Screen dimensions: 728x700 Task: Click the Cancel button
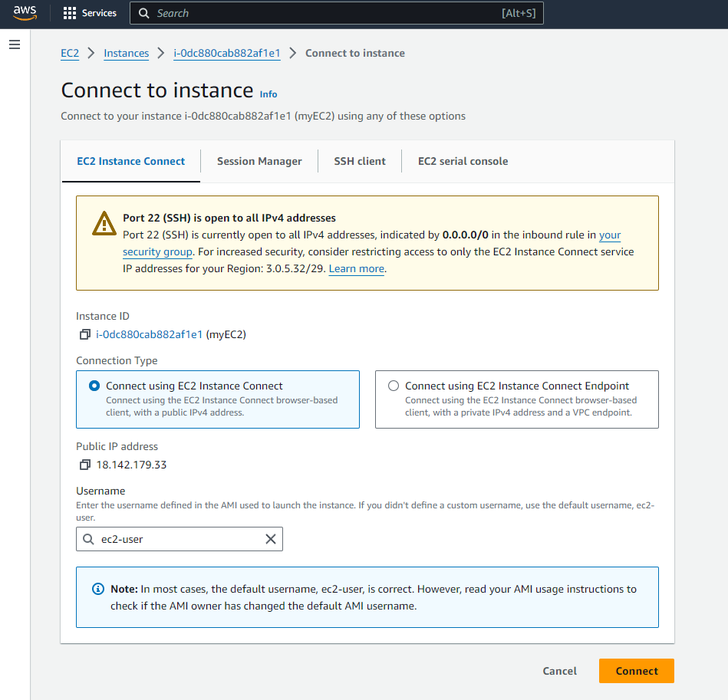(x=559, y=671)
